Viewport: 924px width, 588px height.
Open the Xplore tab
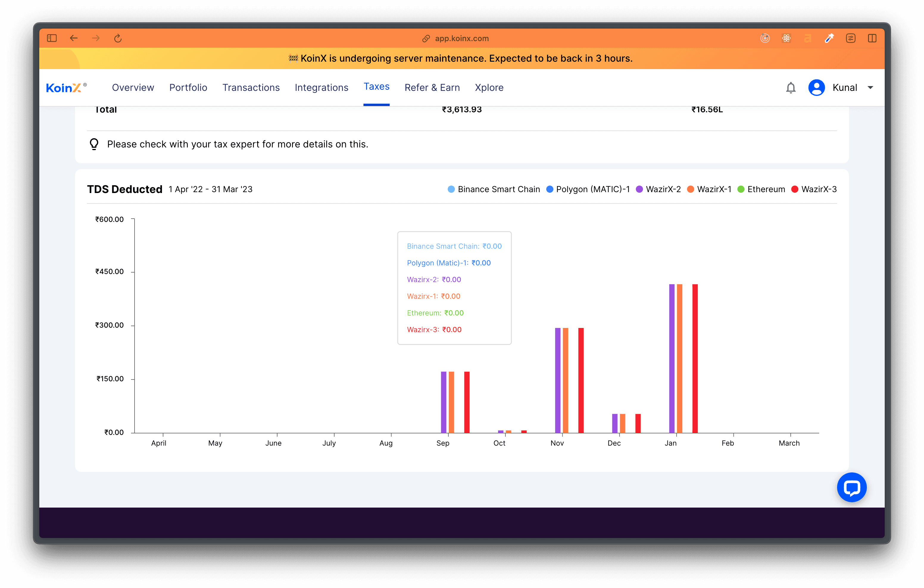tap(489, 88)
